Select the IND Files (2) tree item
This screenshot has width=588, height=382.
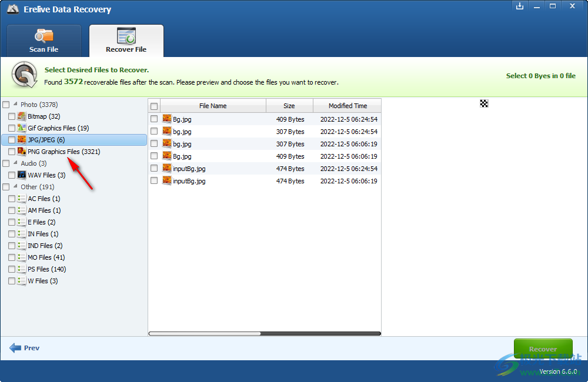click(45, 246)
